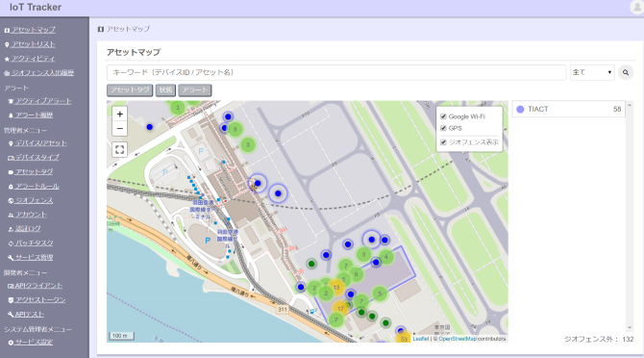Click the ジオフェンス外: 132 counter text
Viewport: 644px width, 358px height.
click(x=599, y=340)
